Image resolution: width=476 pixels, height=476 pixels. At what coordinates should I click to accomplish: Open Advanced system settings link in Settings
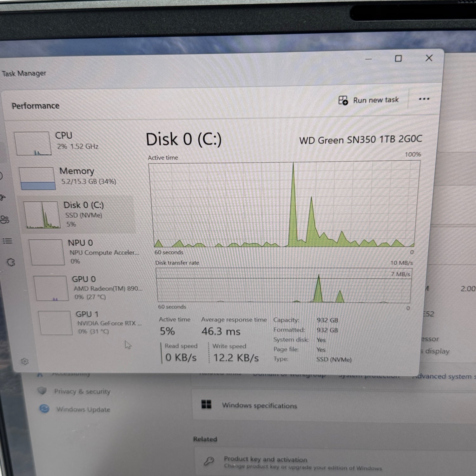[444, 376]
